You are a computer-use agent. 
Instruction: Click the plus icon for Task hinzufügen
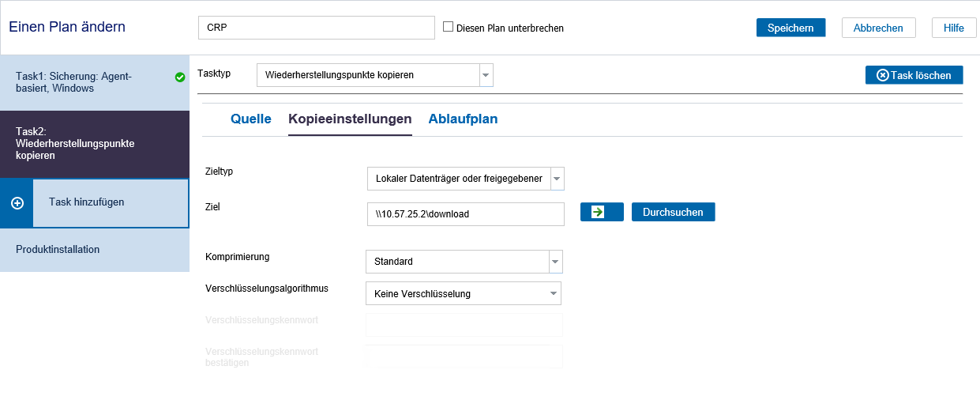[x=17, y=203]
